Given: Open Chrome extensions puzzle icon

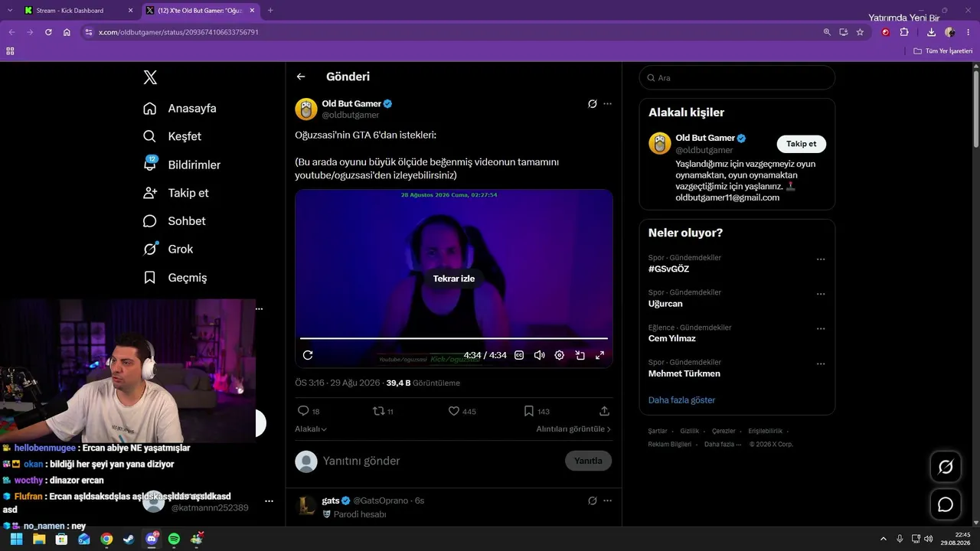Looking at the screenshot, I should pyautogui.click(x=904, y=32).
